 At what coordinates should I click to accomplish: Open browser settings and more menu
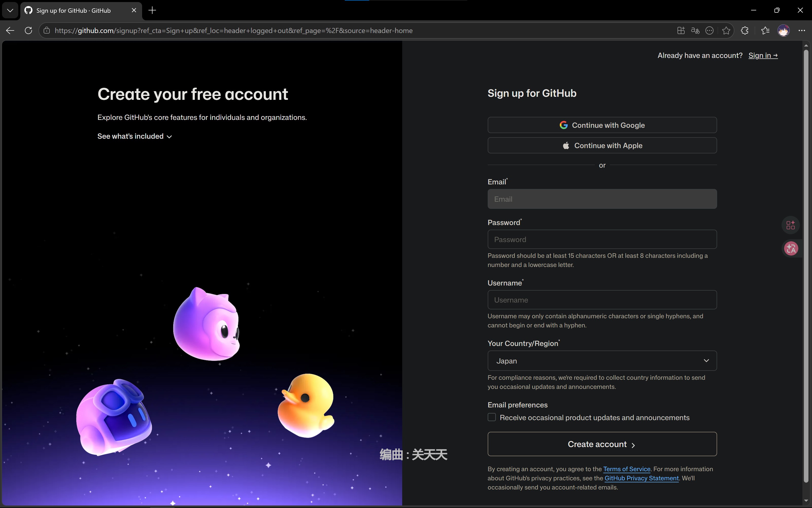(x=802, y=30)
